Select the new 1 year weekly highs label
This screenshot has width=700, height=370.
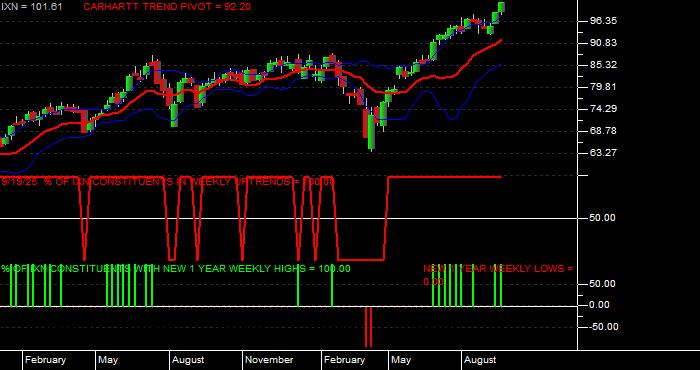pos(176,269)
